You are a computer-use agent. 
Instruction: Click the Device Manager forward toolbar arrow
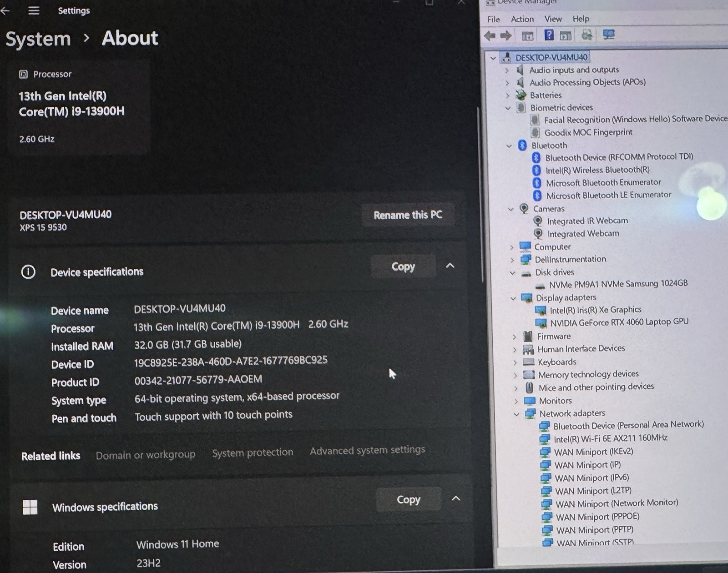[506, 35]
